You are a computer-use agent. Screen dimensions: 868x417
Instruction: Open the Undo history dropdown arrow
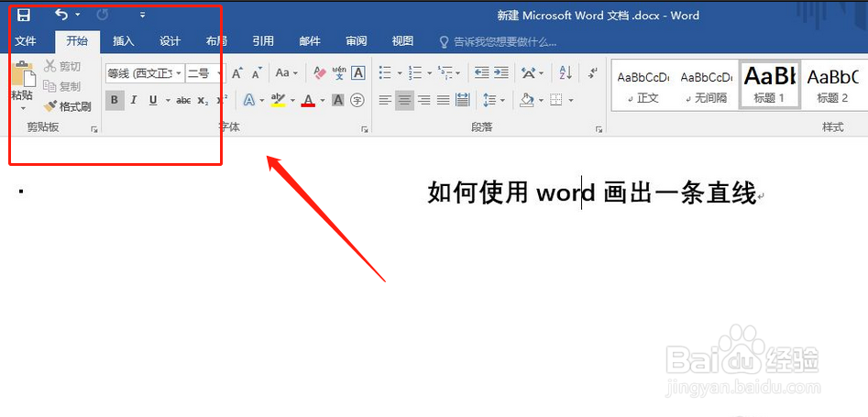[78, 15]
